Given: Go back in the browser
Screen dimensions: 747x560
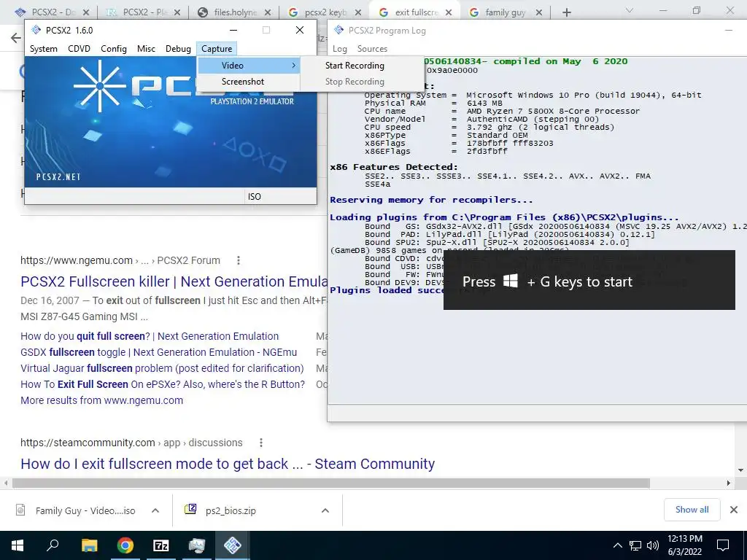Looking at the screenshot, I should [16, 38].
